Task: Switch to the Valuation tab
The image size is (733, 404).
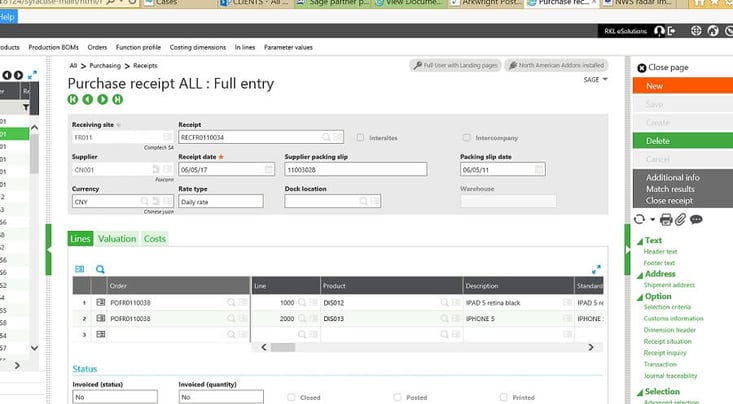Action: click(x=117, y=238)
